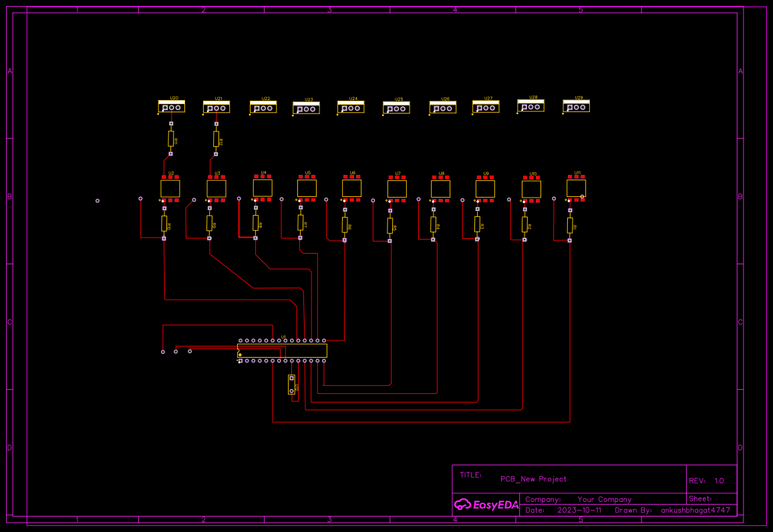The height and width of the screenshot is (532, 773).
Task: Select resistor R5 under U7
Action: point(390,226)
